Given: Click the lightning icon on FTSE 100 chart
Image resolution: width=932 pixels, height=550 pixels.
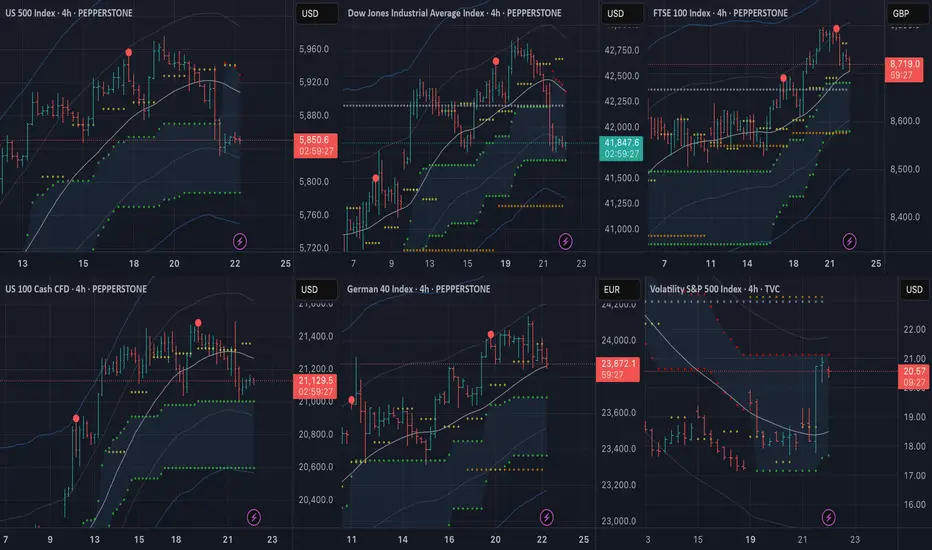Looking at the screenshot, I should click(x=849, y=241).
